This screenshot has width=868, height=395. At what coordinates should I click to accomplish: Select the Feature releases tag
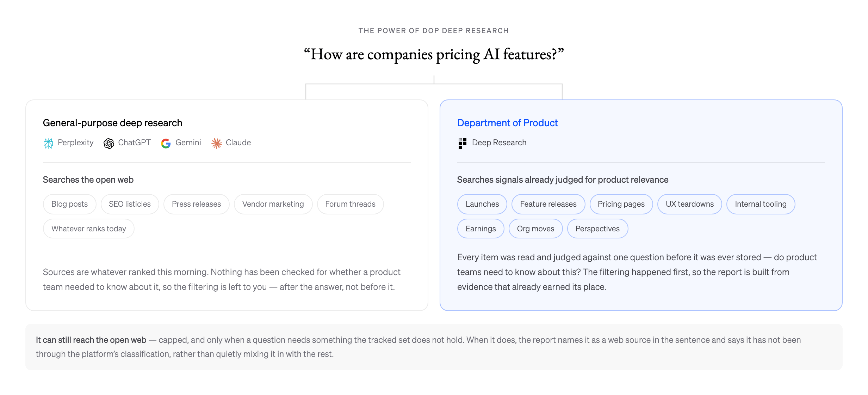coord(548,204)
